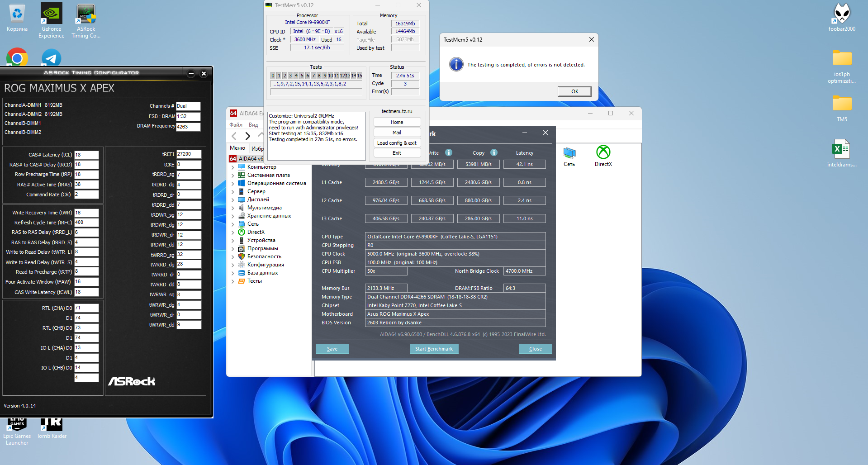Expand the Компьютер tree node
This screenshot has height=465, width=868.
coord(233,167)
